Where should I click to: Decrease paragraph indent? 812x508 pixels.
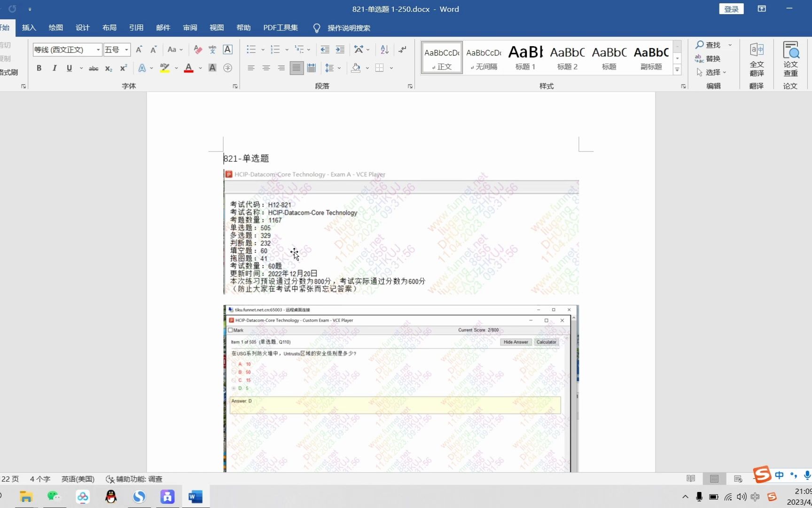tap(325, 49)
